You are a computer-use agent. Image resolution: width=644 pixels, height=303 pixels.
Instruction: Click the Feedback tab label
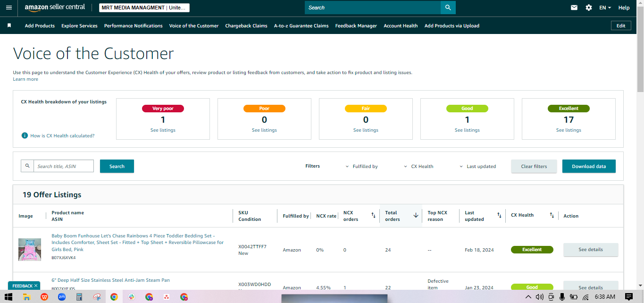point(22,286)
